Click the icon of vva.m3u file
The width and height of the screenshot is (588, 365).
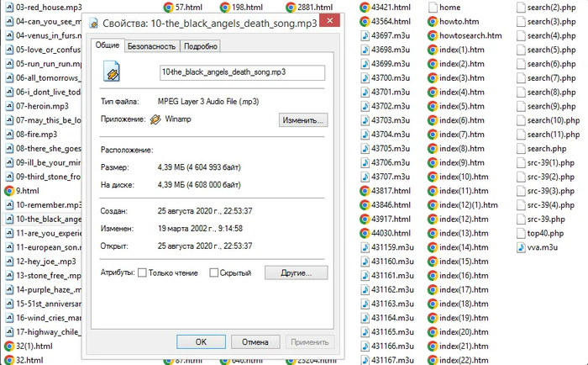(522, 247)
